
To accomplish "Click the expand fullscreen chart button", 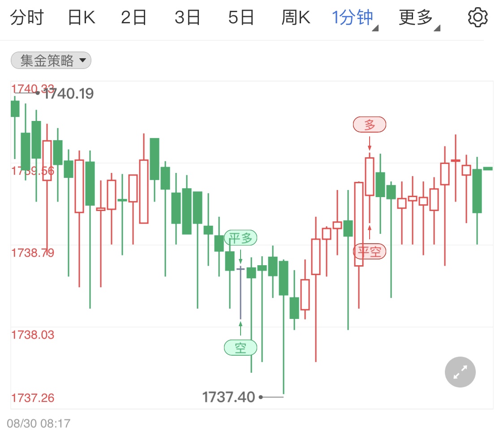I will [460, 372].
